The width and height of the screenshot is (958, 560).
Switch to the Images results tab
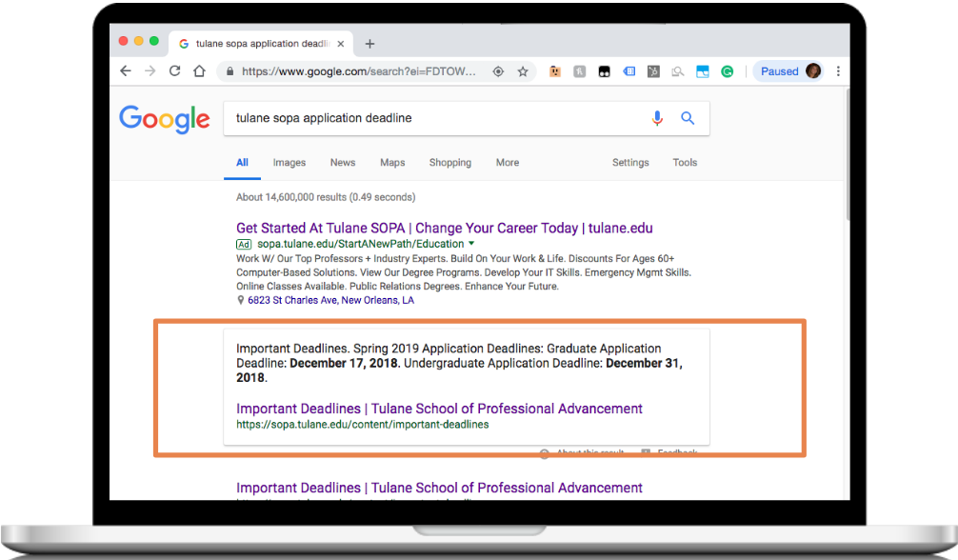289,163
